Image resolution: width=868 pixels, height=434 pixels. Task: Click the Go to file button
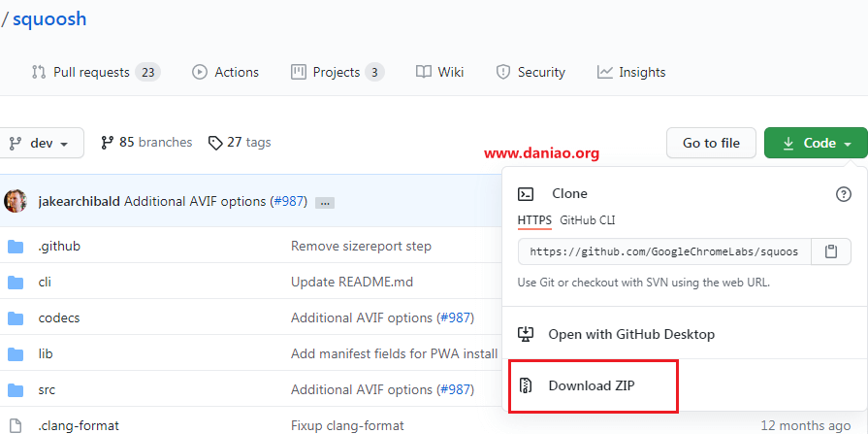point(711,143)
